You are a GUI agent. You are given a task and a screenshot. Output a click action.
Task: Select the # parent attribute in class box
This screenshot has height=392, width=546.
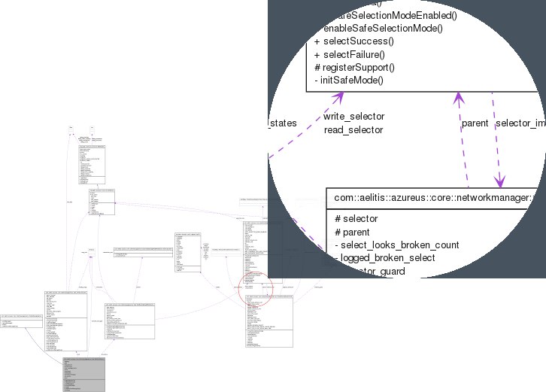point(352,232)
